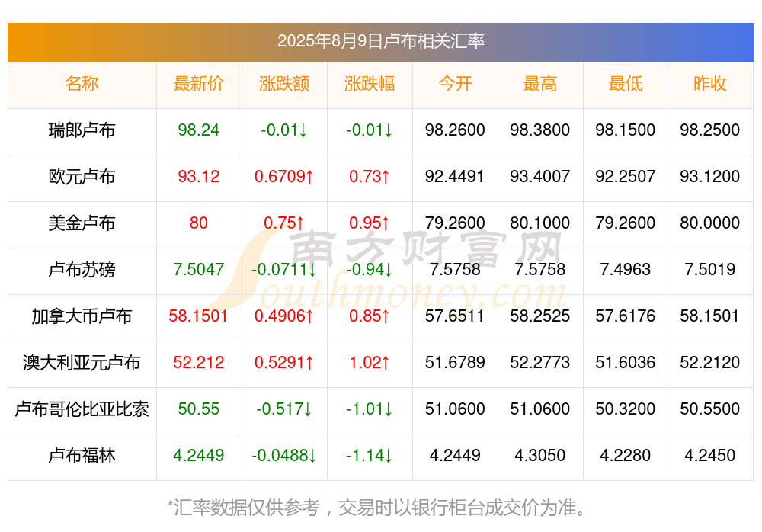Select the 昨收 column header
Viewport: 762px width, 532px height.
710,84
